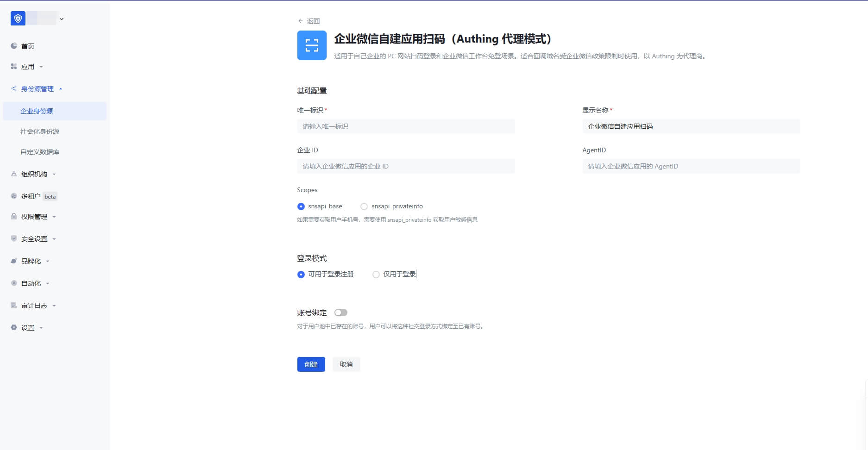Open 社会化身份源 in the sidebar
Screen dimensions: 868x450
click(x=40, y=131)
